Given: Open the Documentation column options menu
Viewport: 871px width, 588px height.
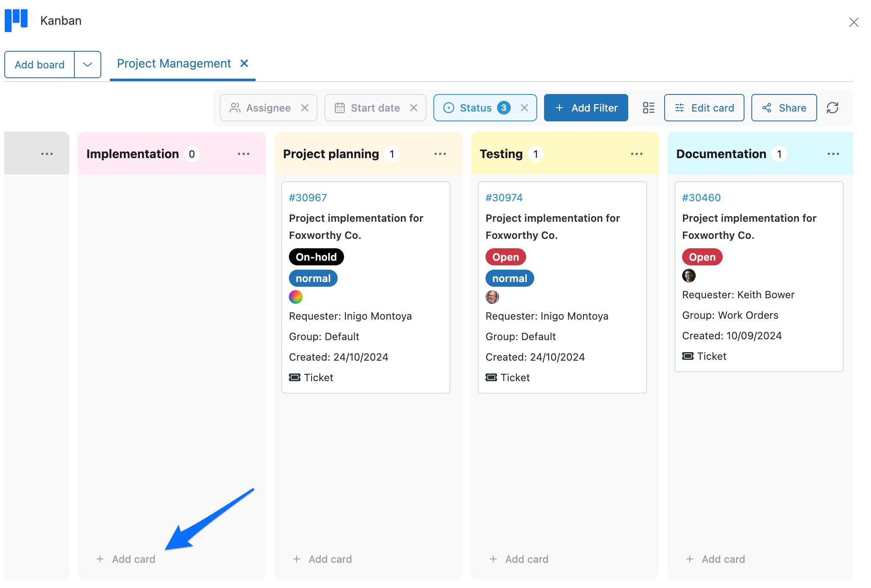Looking at the screenshot, I should click(x=833, y=154).
